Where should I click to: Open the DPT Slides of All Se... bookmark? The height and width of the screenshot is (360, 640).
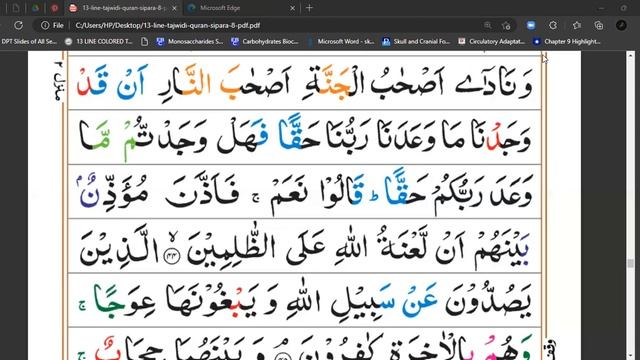point(28,41)
